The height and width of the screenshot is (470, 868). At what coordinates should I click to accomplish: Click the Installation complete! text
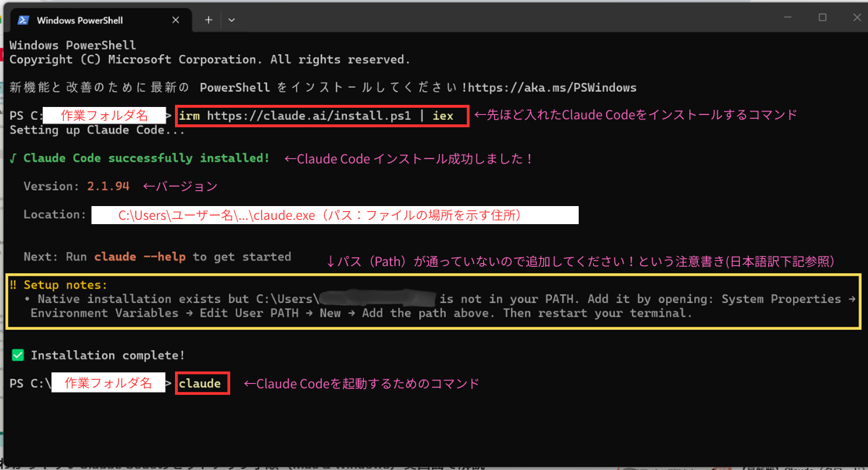(x=108, y=355)
